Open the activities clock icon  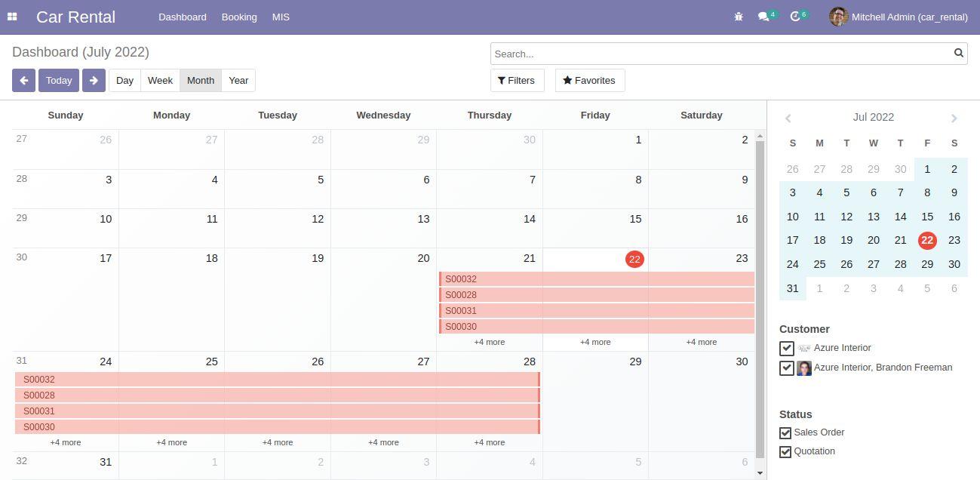point(795,17)
